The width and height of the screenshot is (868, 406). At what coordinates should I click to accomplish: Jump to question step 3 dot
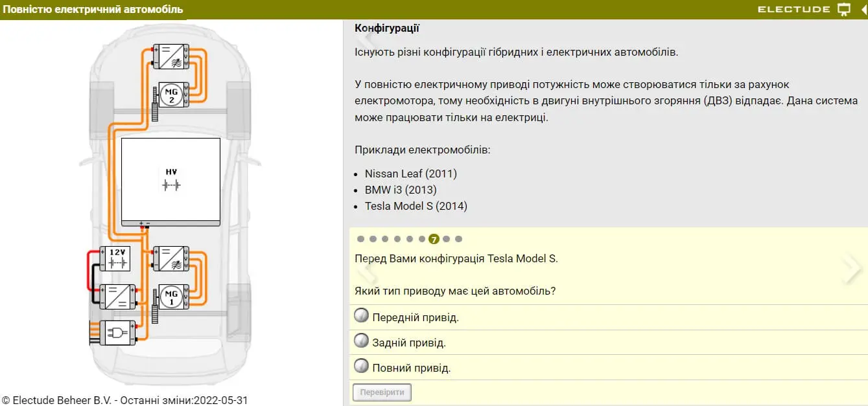click(x=385, y=239)
